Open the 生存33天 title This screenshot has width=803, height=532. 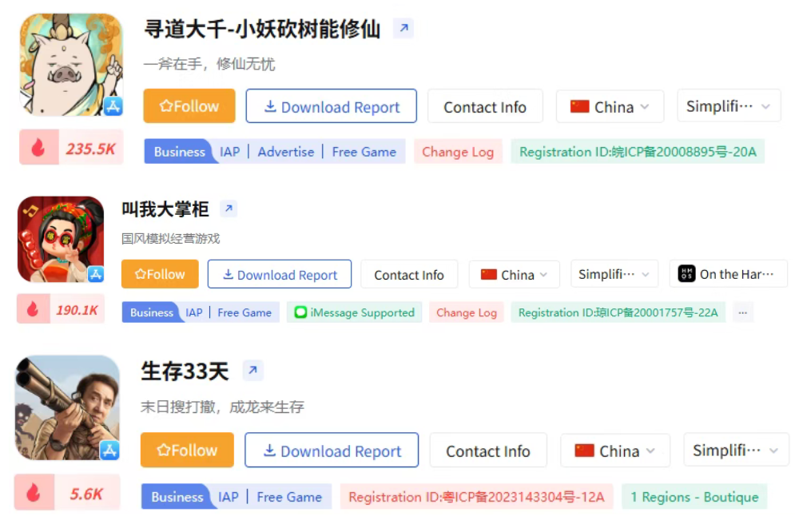[185, 371]
